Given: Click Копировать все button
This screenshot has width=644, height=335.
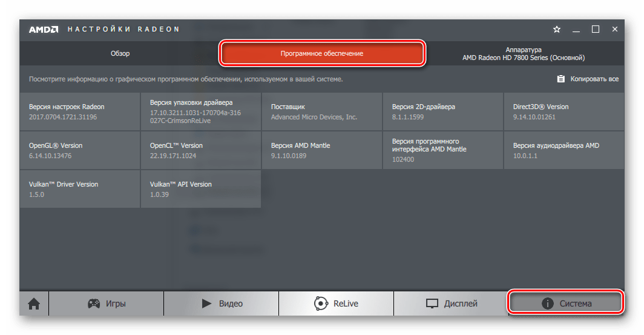Looking at the screenshot, I should (588, 79).
